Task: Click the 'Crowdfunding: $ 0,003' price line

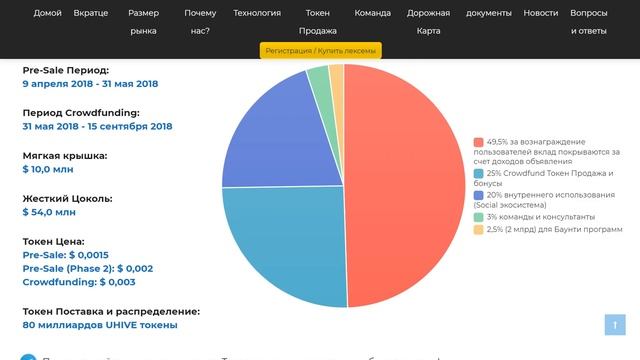Action: pyautogui.click(x=79, y=282)
